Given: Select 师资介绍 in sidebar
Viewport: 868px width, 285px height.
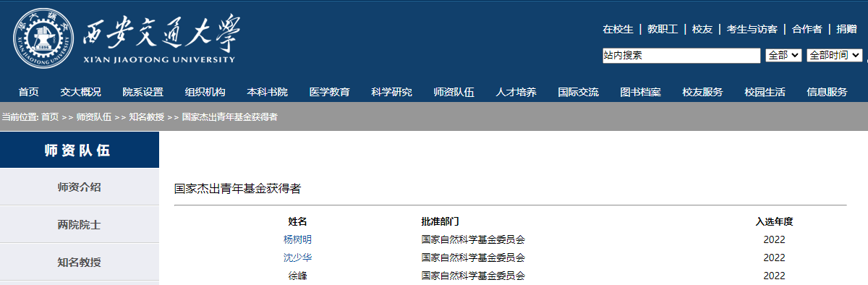Looking at the screenshot, I should click(x=80, y=187).
